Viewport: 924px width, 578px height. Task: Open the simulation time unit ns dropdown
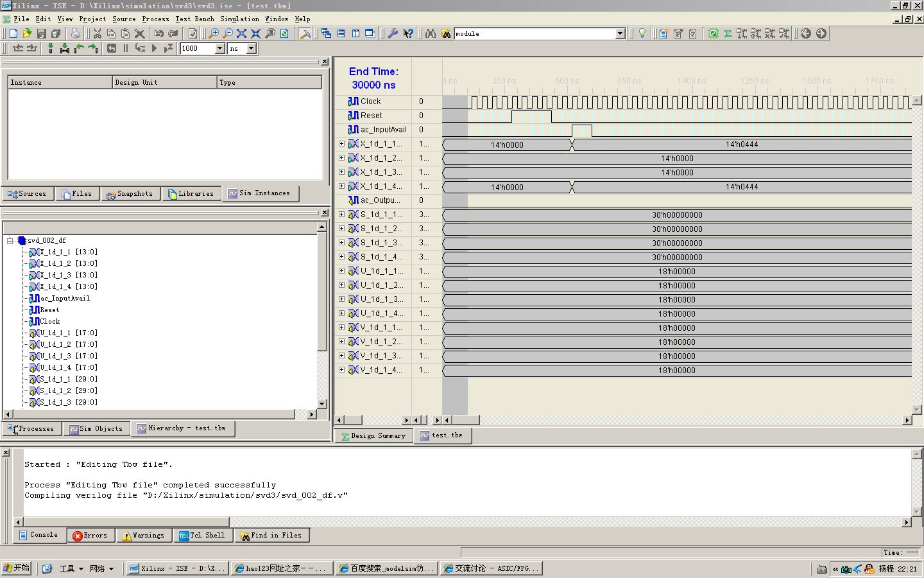[x=251, y=48]
